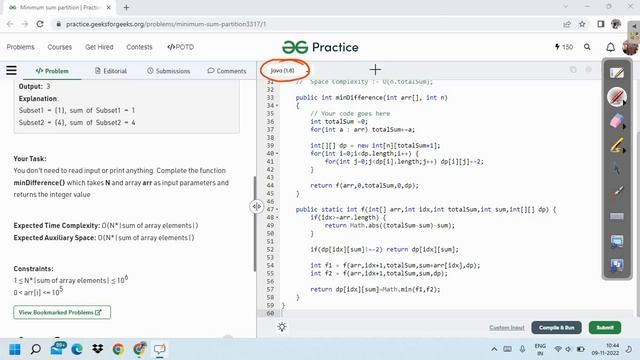640x360 pixels.
Task: Click the Custom Input link
Action: pos(507,327)
